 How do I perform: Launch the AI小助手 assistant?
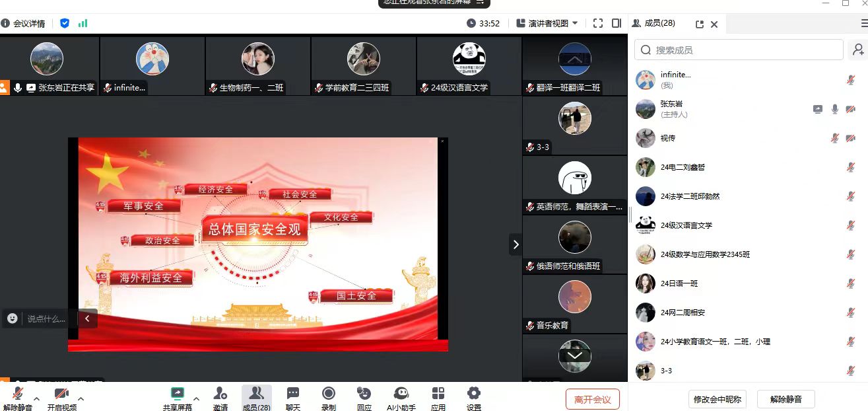click(401, 394)
